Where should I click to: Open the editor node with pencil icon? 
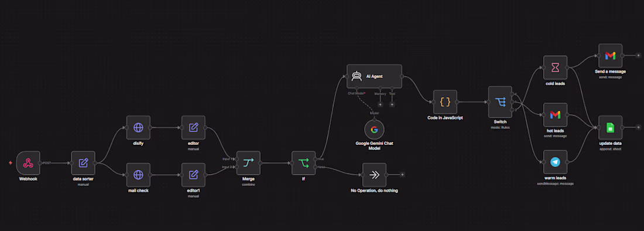coord(193,127)
